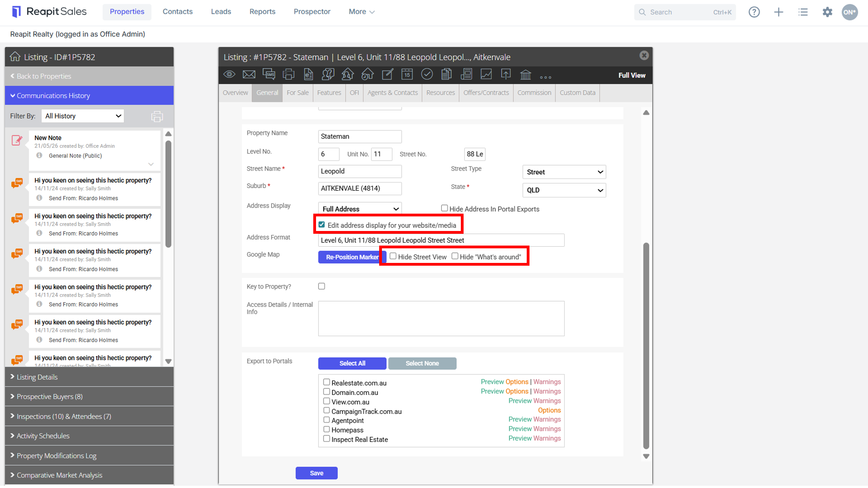Click the plus add icon in top bar
Screen dimensions: 868x488
778,12
